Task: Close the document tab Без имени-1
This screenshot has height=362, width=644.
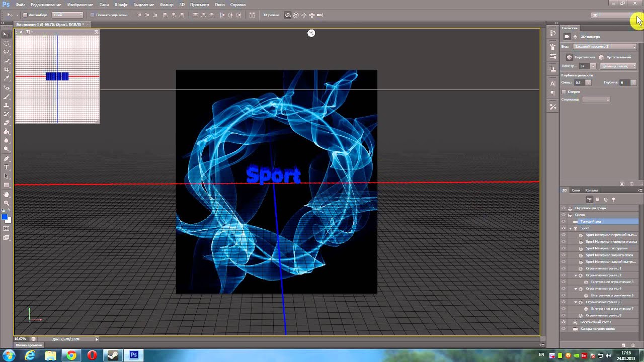Action: (88, 24)
